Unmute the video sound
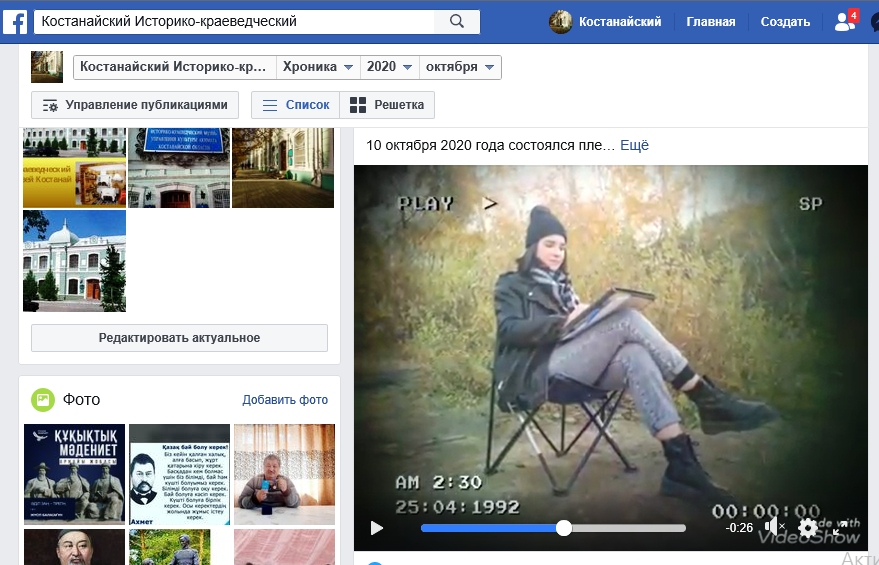Image resolution: width=879 pixels, height=565 pixels. click(x=773, y=527)
